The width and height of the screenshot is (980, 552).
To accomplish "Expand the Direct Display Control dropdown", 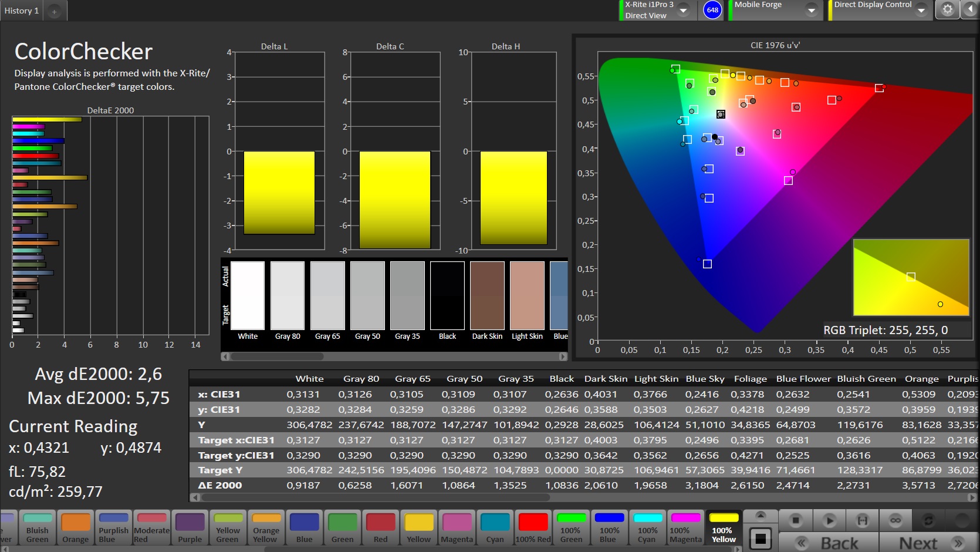I will 921,10.
